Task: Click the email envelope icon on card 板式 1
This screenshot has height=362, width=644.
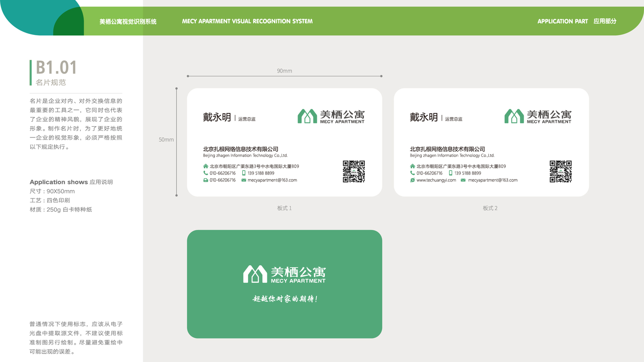Action: (x=244, y=180)
